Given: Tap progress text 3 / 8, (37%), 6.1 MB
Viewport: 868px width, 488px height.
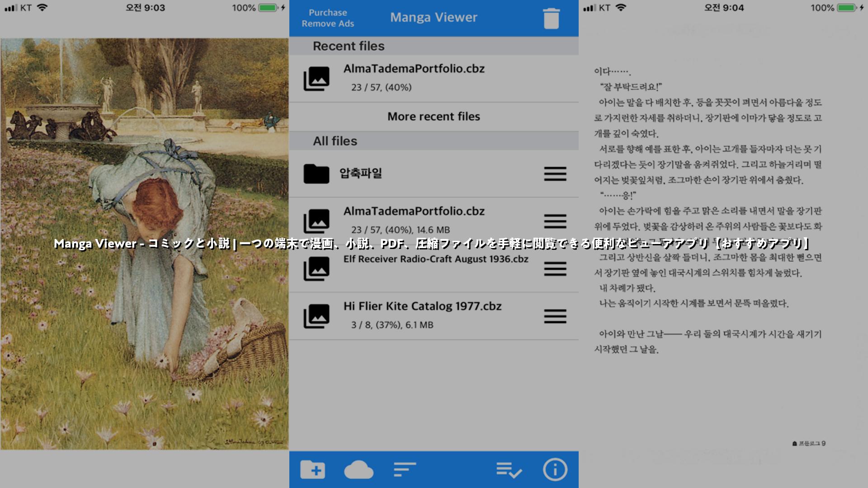Looking at the screenshot, I should (x=392, y=325).
